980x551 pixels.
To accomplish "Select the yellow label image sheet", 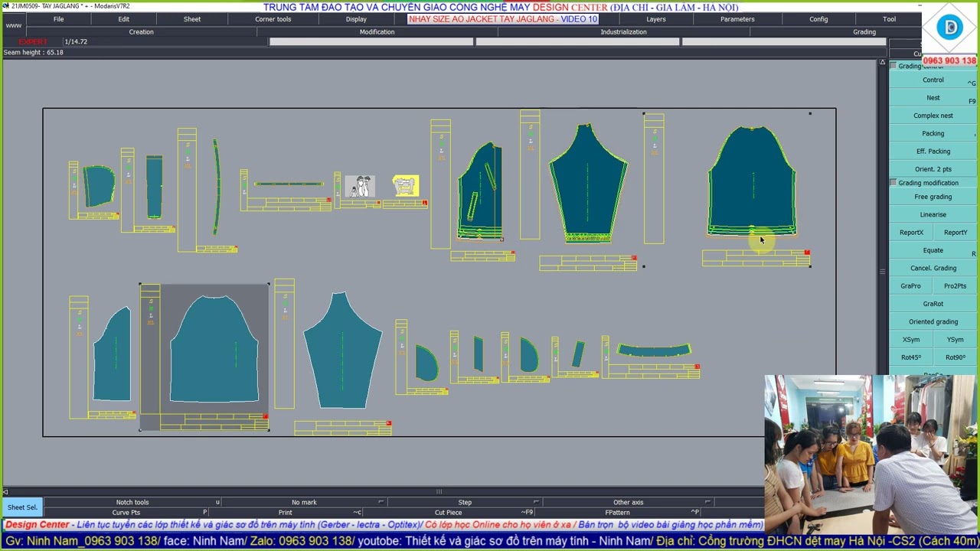I will (x=405, y=185).
